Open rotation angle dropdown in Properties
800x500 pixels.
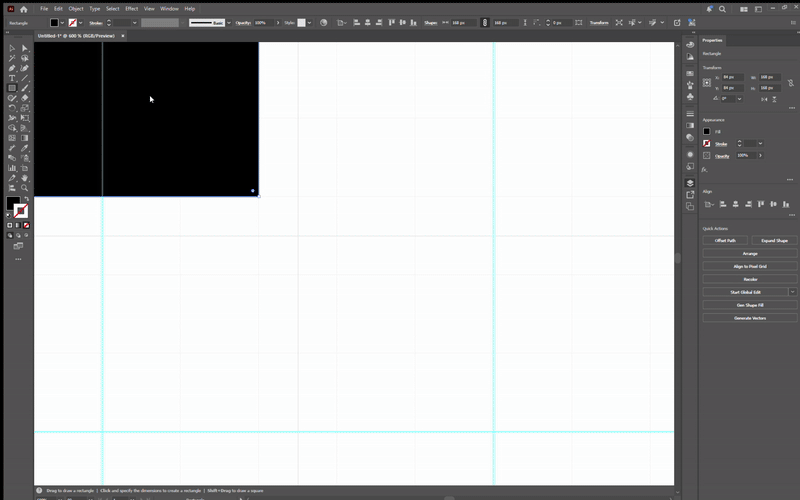pyautogui.click(x=739, y=99)
